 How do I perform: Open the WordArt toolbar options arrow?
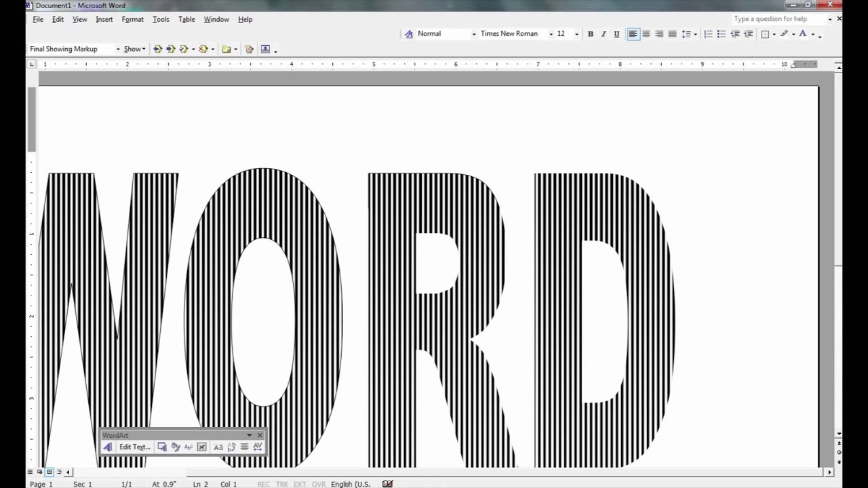249,435
